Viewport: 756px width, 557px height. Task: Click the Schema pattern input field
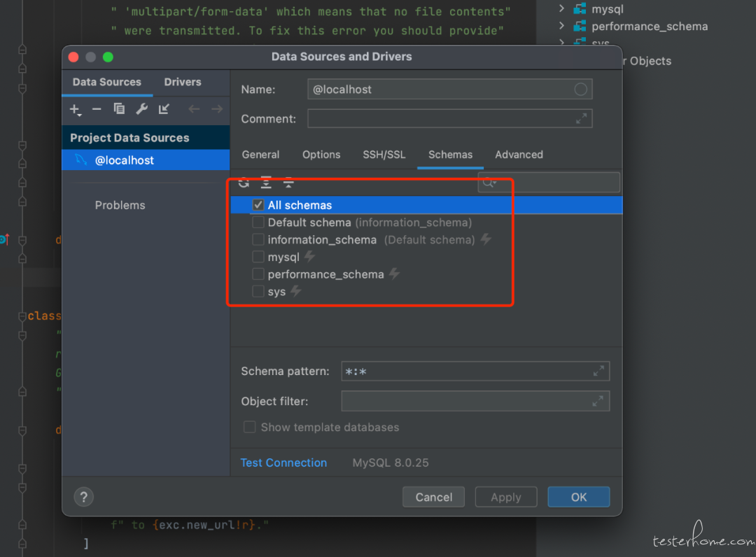coord(475,371)
